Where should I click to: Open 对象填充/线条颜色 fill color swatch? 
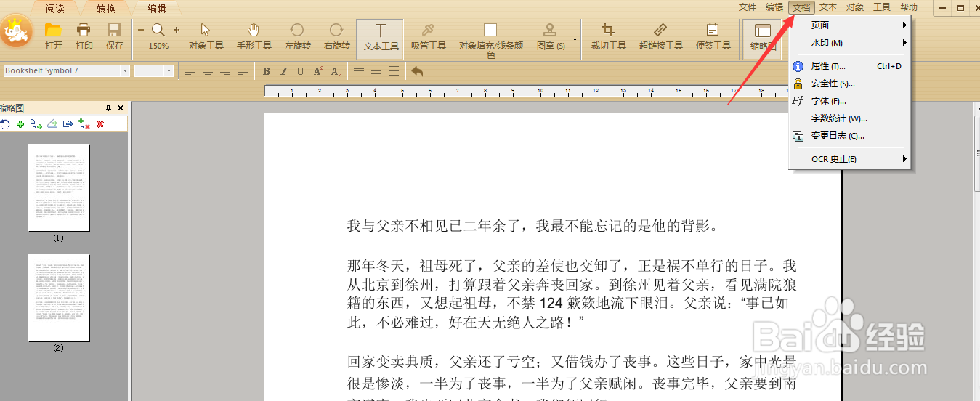point(490,30)
